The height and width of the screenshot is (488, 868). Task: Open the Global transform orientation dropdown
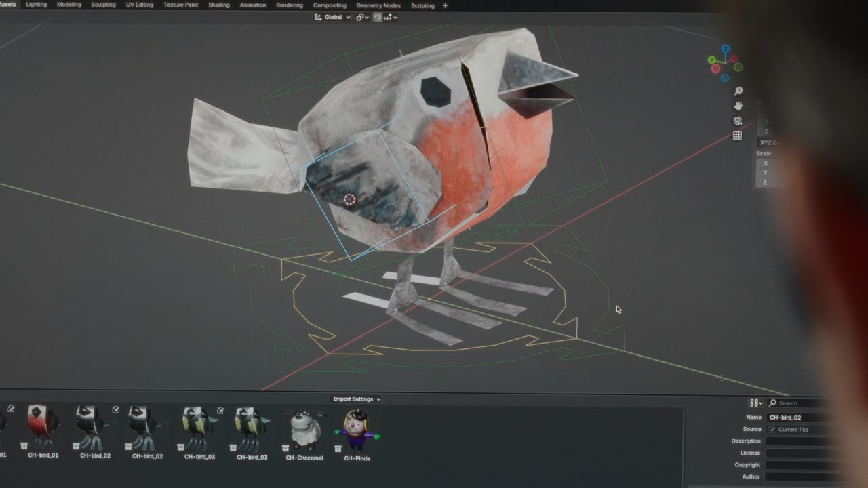click(332, 17)
